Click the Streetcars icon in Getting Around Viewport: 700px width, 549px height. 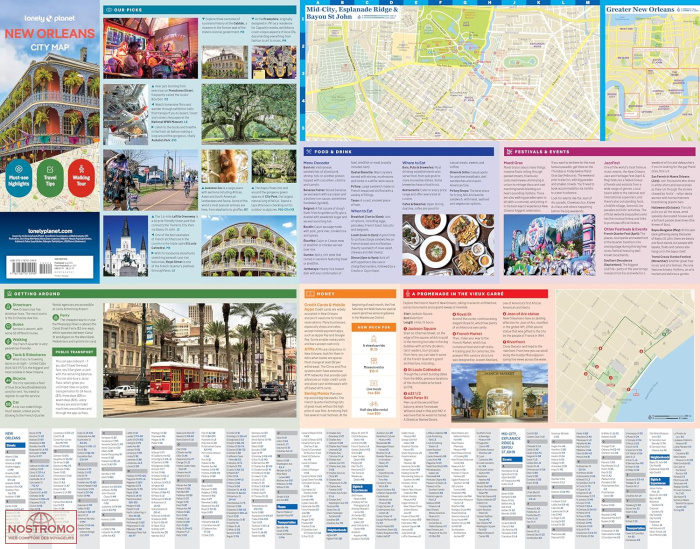8,306
